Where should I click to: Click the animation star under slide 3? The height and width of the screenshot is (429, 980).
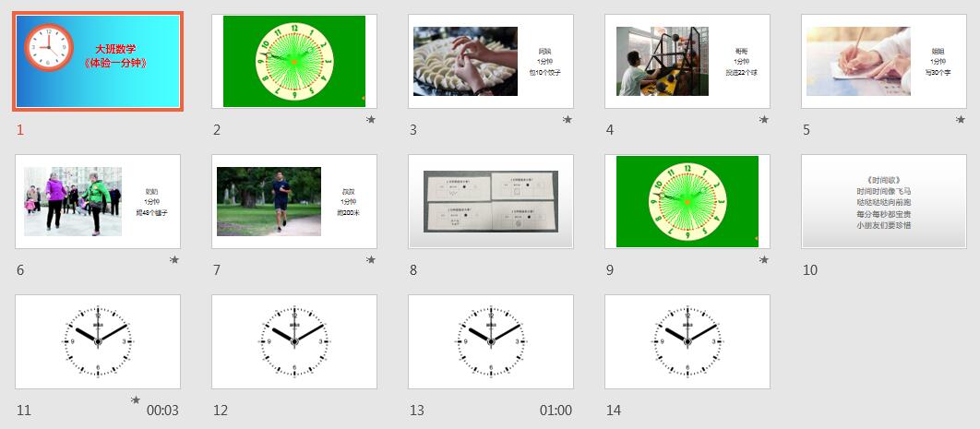[x=568, y=119]
